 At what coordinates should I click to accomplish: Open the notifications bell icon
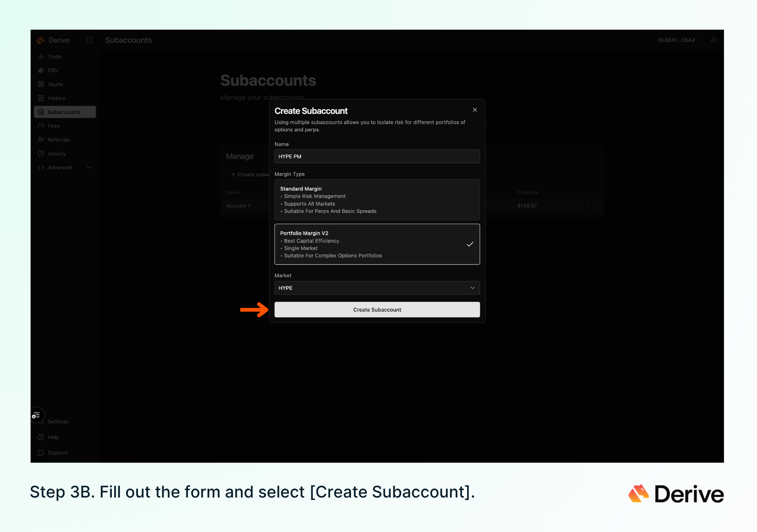[x=713, y=40]
